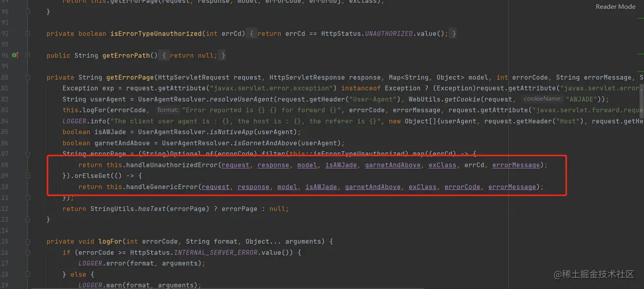Click the LOGGER.info call
The width and height of the screenshot is (644, 289).
click(85, 121)
